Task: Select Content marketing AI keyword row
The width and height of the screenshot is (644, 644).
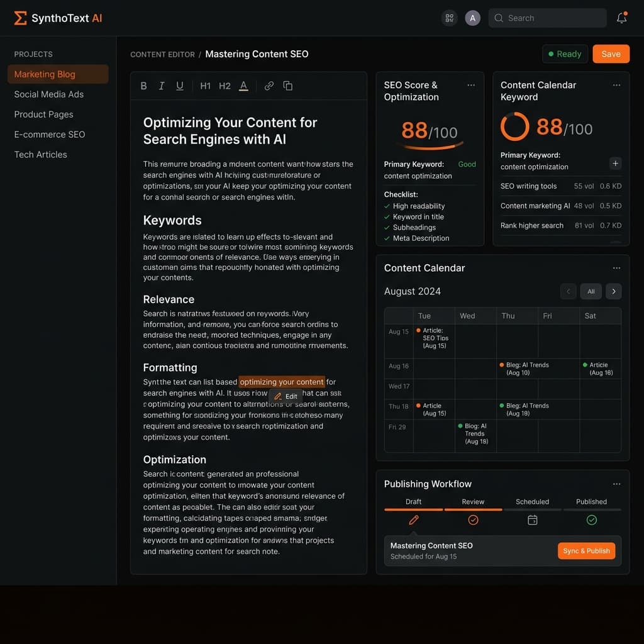Action: click(560, 206)
